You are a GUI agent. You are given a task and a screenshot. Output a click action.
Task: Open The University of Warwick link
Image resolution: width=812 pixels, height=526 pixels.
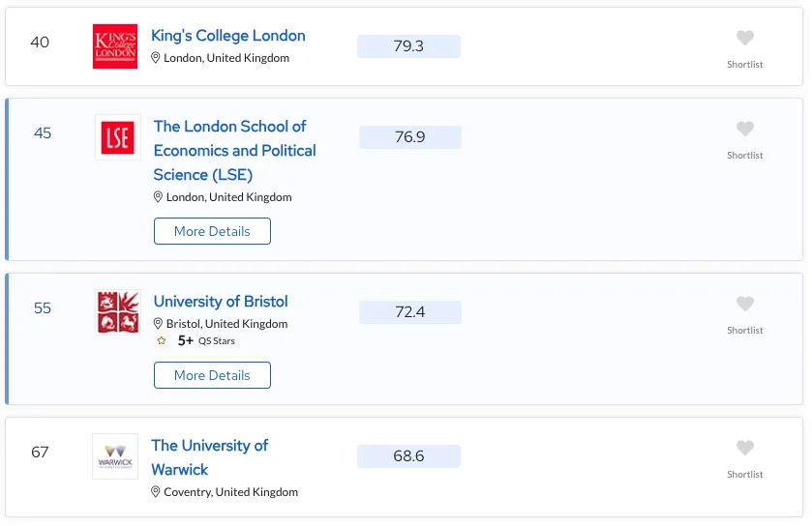[x=209, y=456]
